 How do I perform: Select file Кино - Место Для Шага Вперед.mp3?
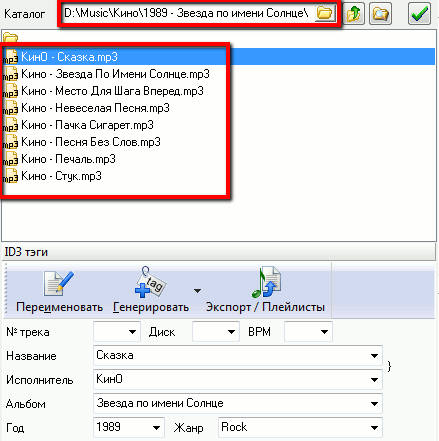point(112,91)
